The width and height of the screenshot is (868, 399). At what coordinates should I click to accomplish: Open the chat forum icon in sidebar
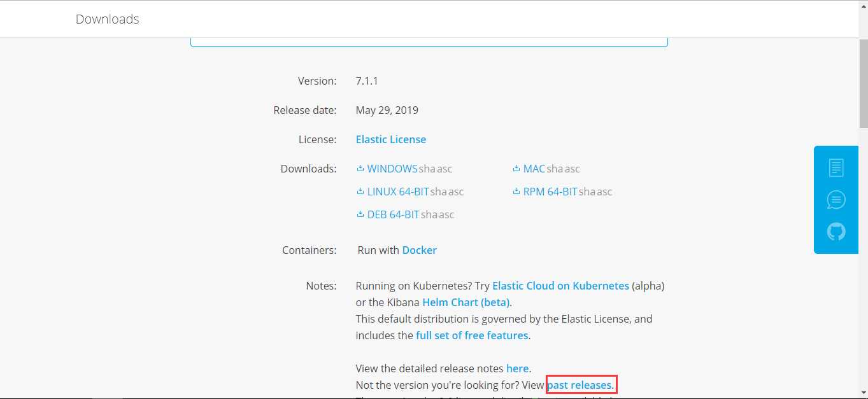click(x=836, y=200)
